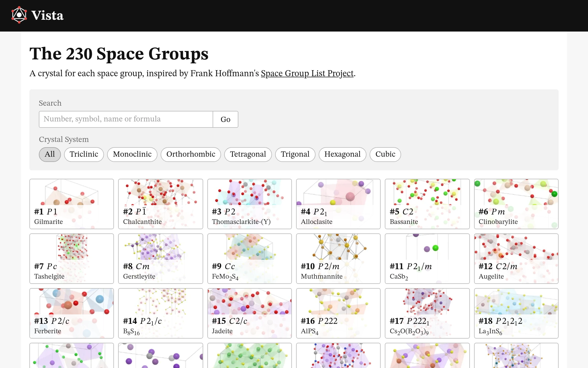
Task: Select the All crystal system filter
Action: point(50,154)
